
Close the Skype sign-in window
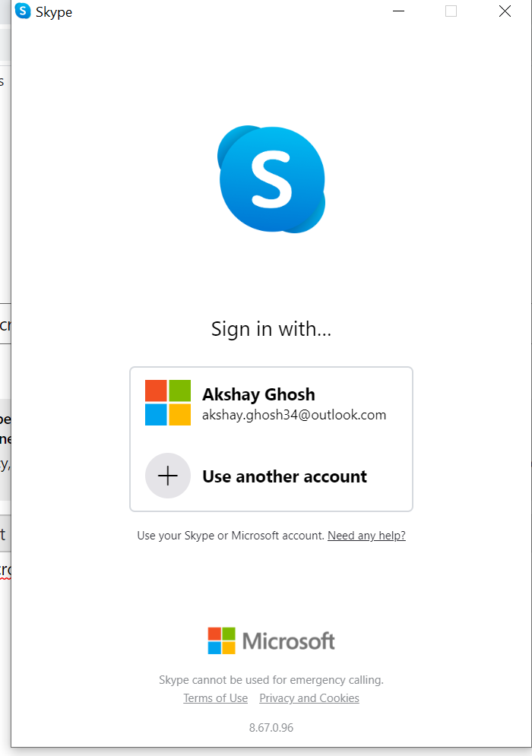click(505, 11)
